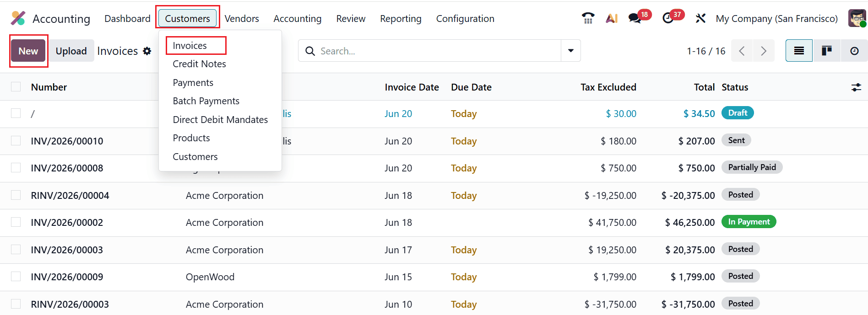868x315 pixels.
Task: Sort by Status column header
Action: (735, 87)
